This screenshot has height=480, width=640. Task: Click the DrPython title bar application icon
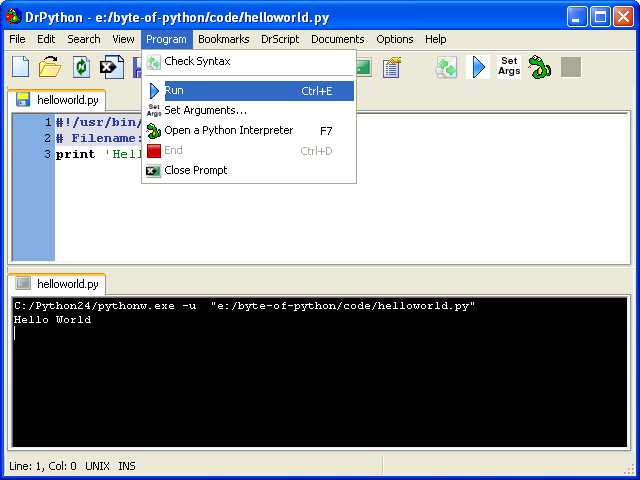pyautogui.click(x=13, y=17)
